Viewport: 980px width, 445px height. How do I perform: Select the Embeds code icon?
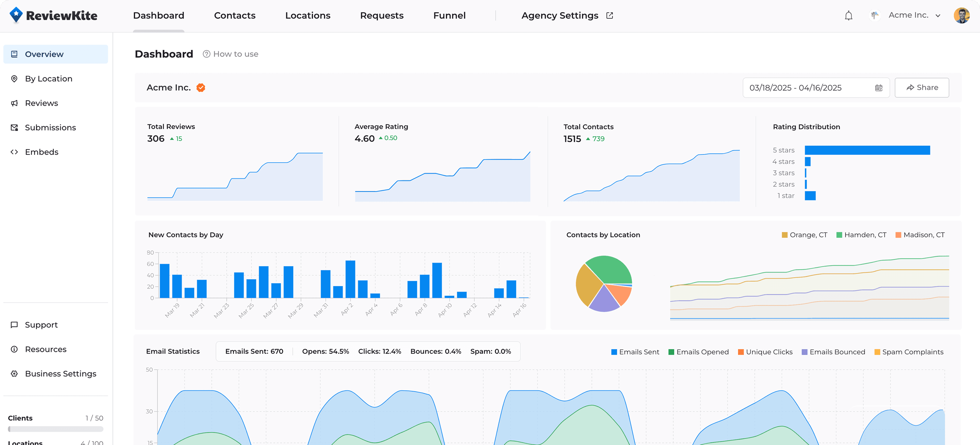[x=14, y=152]
